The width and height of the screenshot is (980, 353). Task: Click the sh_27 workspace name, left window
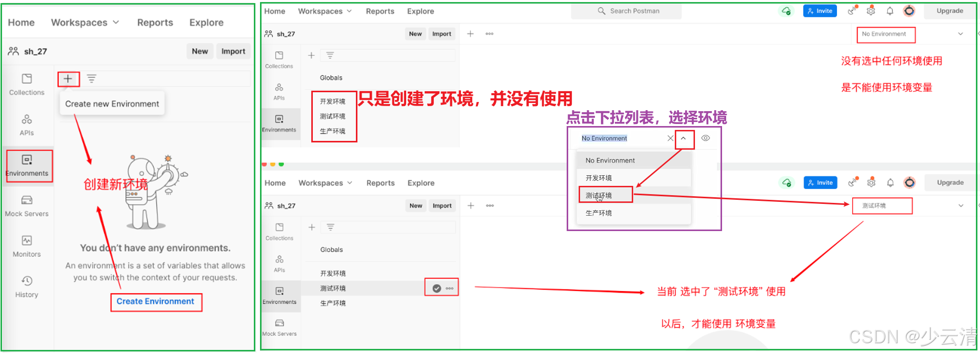point(35,51)
